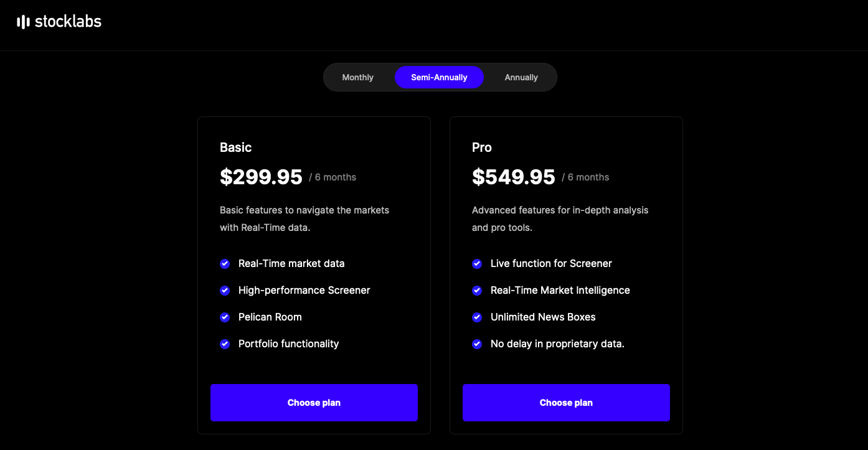Click the Pro plan title
Viewport: 868px width, 450px height.
click(482, 148)
